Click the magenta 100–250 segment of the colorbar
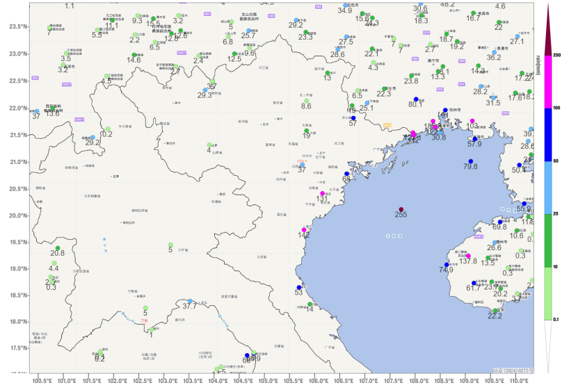The image size is (578, 392). tap(548, 82)
